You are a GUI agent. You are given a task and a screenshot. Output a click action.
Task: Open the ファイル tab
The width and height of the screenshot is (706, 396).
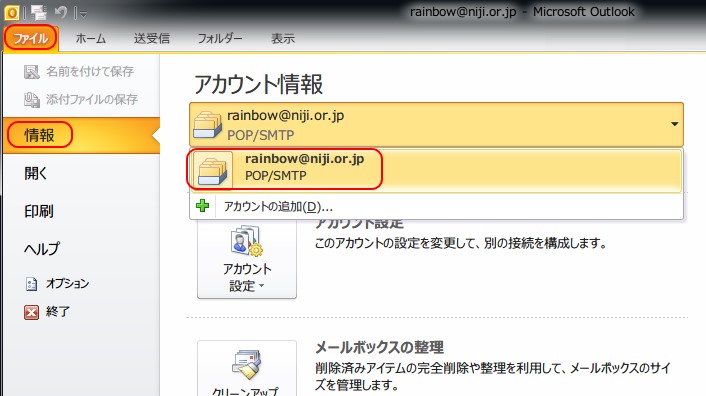click(x=31, y=38)
